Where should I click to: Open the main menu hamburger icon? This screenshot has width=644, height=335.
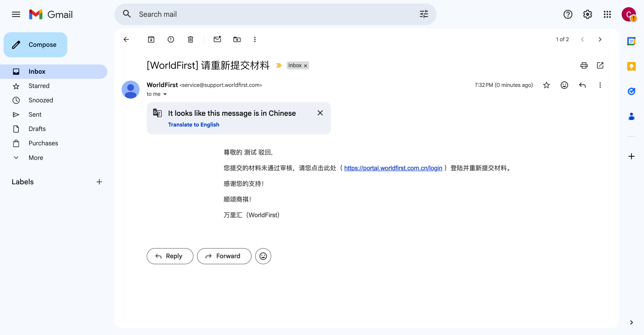[16, 14]
